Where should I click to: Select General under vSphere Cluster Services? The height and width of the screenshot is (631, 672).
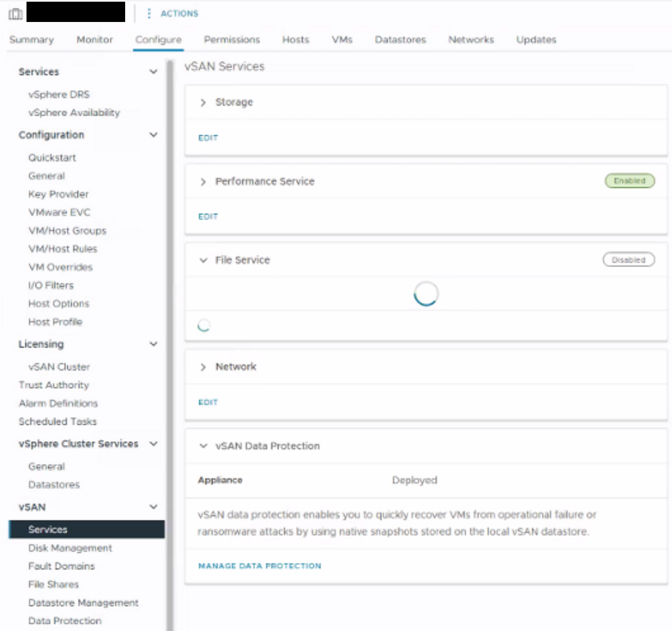click(x=46, y=466)
